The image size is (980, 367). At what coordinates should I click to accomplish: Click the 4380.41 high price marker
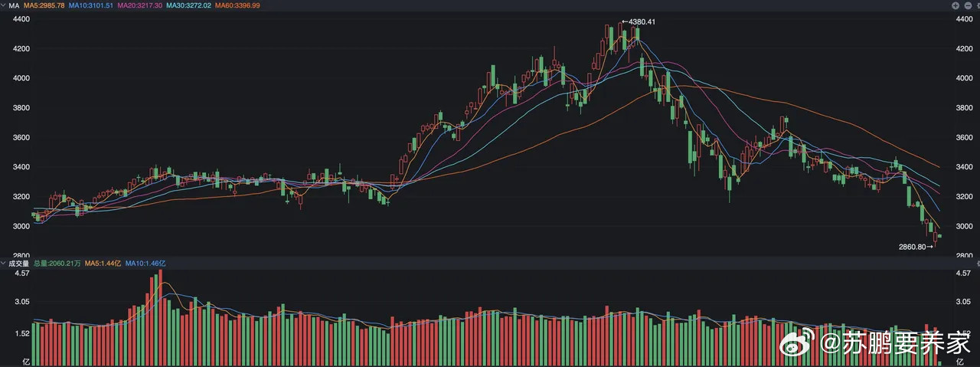tap(639, 21)
